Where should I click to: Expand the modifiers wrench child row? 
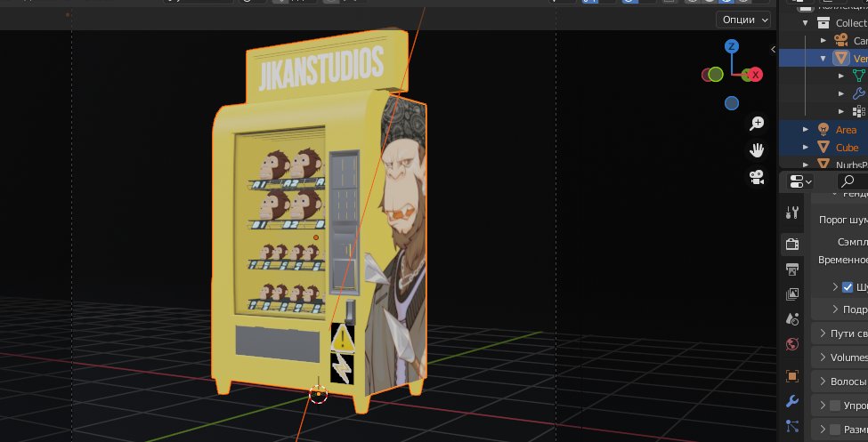pos(841,93)
